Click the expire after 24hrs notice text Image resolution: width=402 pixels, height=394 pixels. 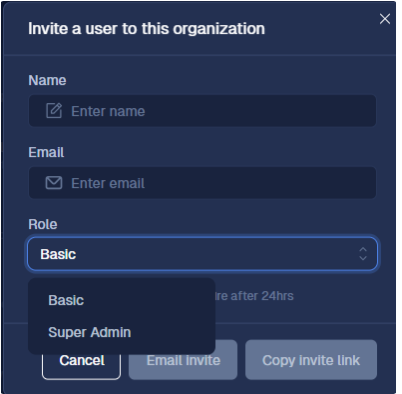click(255, 296)
